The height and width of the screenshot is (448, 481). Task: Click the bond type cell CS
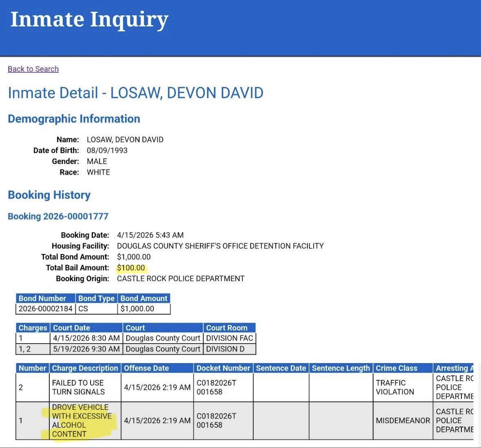tap(96, 309)
